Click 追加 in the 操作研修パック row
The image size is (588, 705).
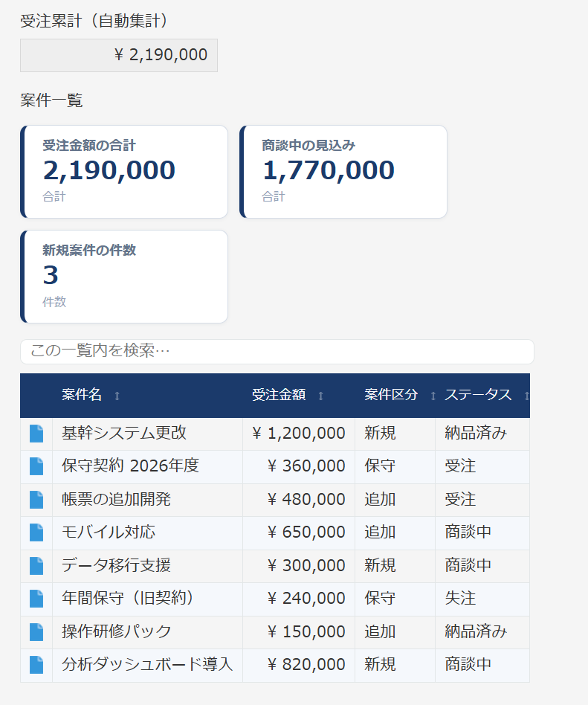pos(380,631)
